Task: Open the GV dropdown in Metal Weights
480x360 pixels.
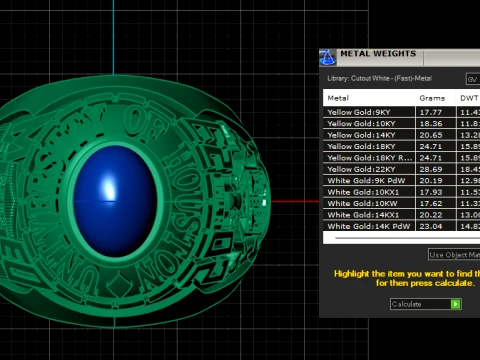Action: tap(473, 79)
